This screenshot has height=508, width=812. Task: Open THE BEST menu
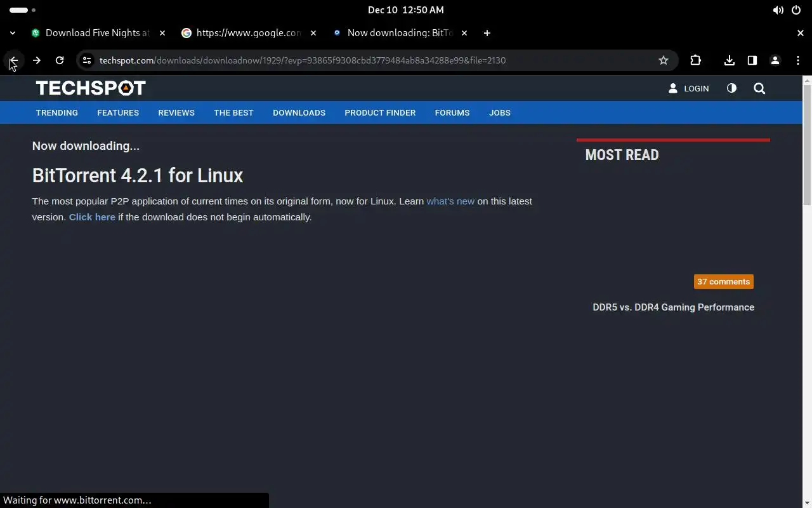tap(233, 112)
